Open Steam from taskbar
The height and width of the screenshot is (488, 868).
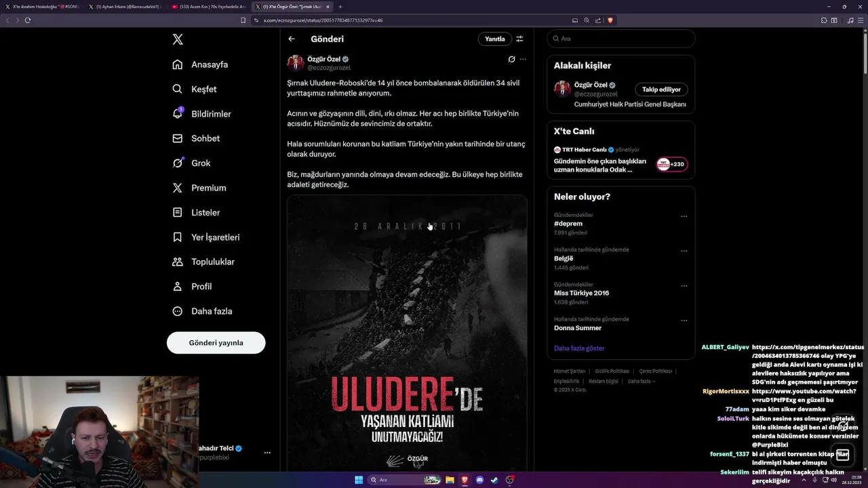(x=494, y=480)
